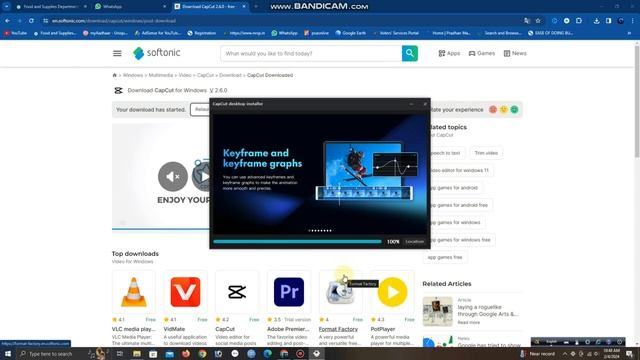This screenshot has width=640, height=360.
Task: Switch to the WhatsApp browser tab
Action: click(x=129, y=7)
